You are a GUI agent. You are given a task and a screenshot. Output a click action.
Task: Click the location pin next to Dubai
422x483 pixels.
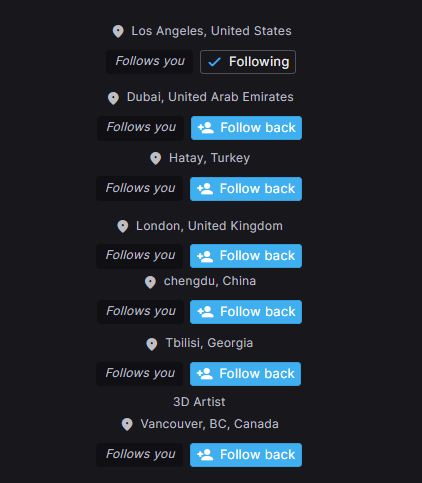click(113, 98)
